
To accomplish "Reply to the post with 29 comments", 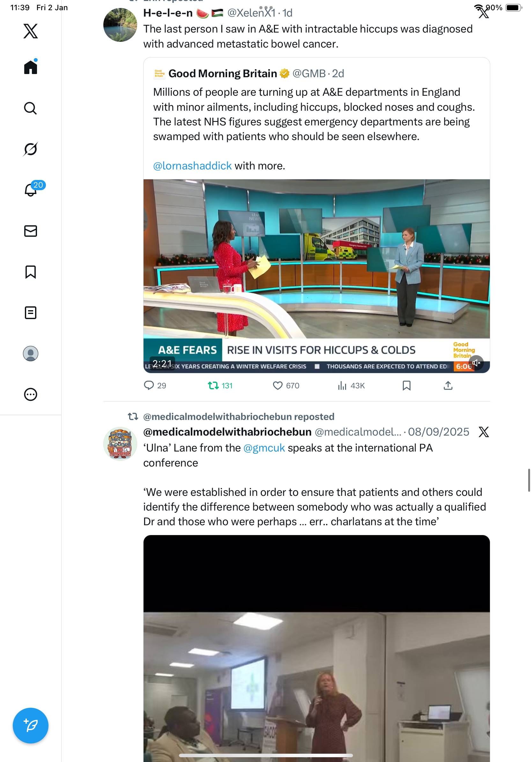I will tap(155, 385).
